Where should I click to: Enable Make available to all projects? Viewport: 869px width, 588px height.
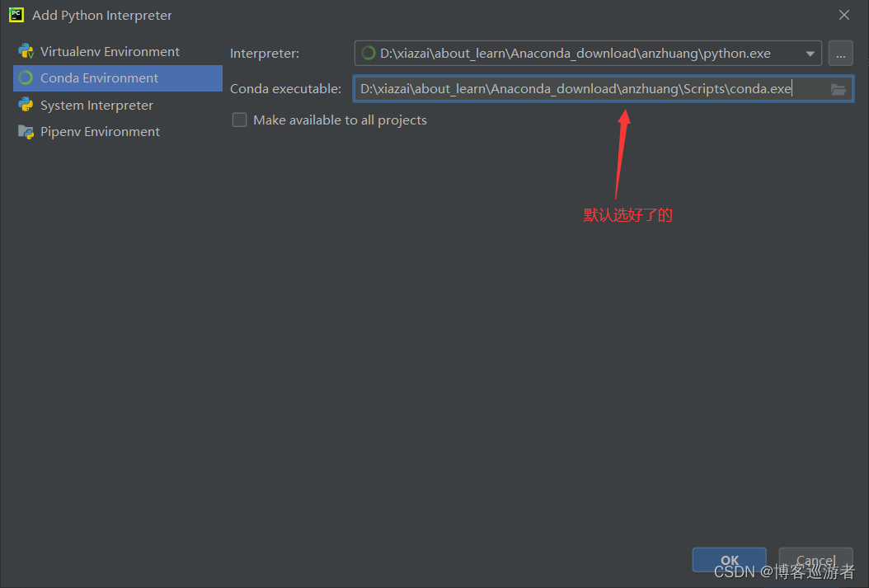coord(239,120)
